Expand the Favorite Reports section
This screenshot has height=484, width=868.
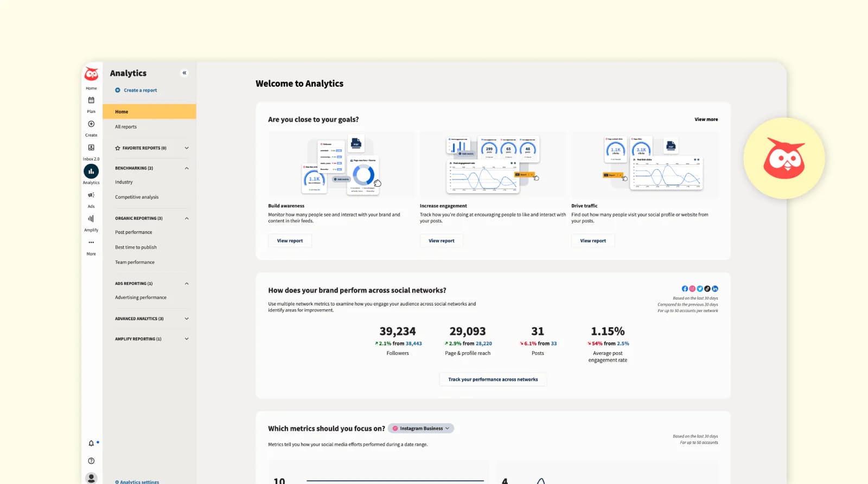coord(187,148)
